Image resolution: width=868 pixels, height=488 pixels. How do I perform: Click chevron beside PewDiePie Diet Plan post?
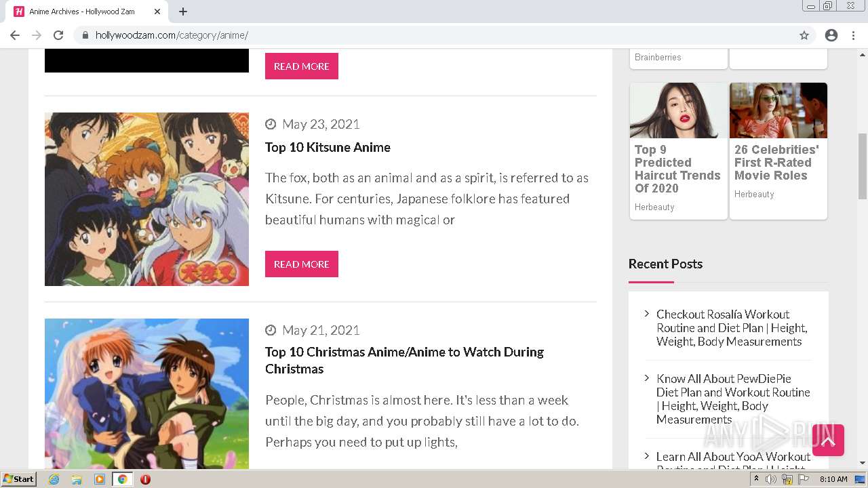tap(647, 378)
